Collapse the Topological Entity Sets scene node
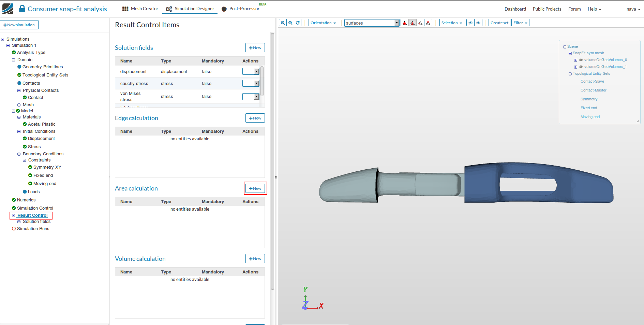Viewport: 644px width, 325px height. tap(570, 74)
